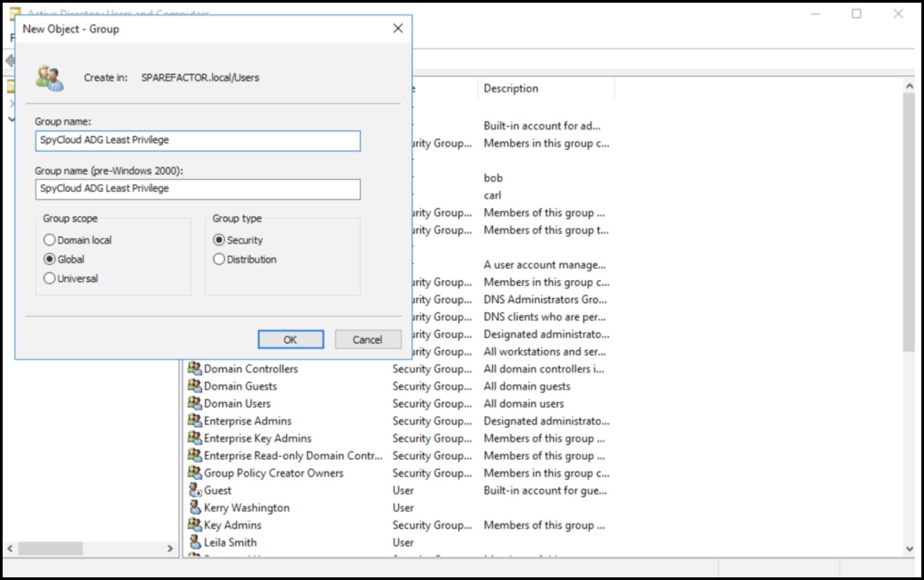
Task: Choose Distribution group type
Action: click(x=219, y=259)
